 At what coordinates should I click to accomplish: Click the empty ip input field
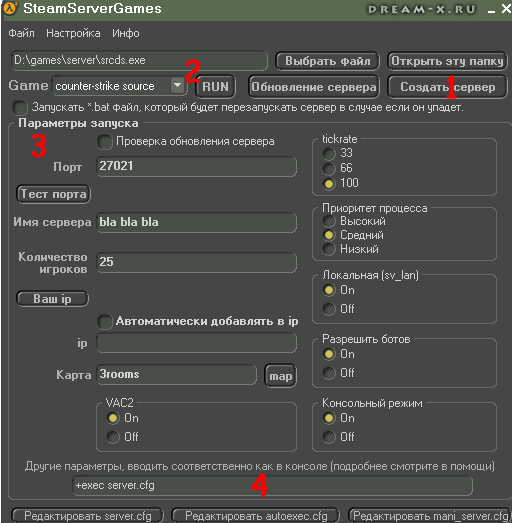click(x=197, y=343)
